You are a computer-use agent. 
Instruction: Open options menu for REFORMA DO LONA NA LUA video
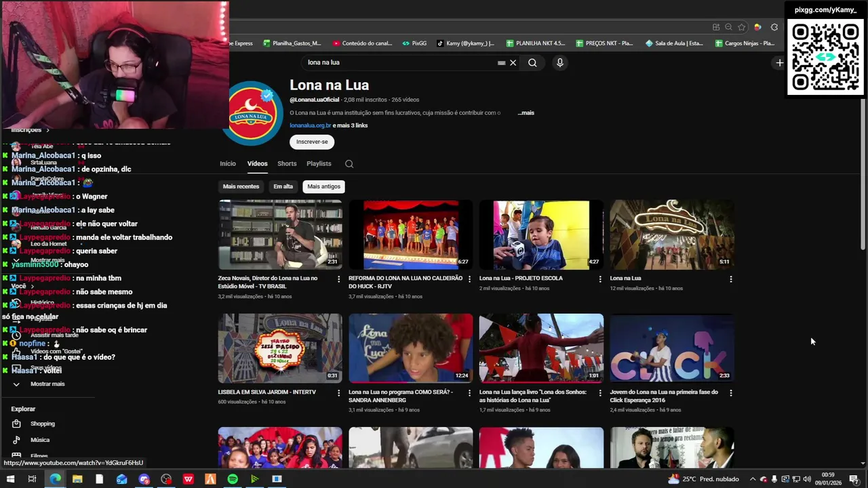(x=469, y=279)
